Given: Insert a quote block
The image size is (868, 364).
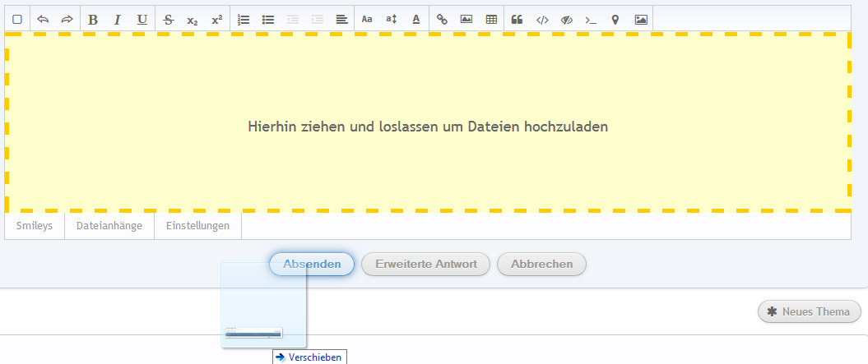Looking at the screenshot, I should click(517, 19).
